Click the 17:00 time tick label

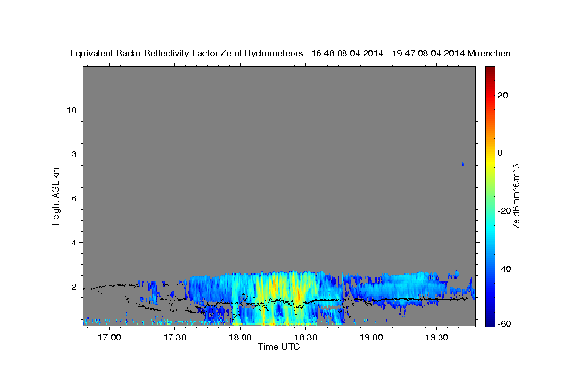(x=109, y=338)
